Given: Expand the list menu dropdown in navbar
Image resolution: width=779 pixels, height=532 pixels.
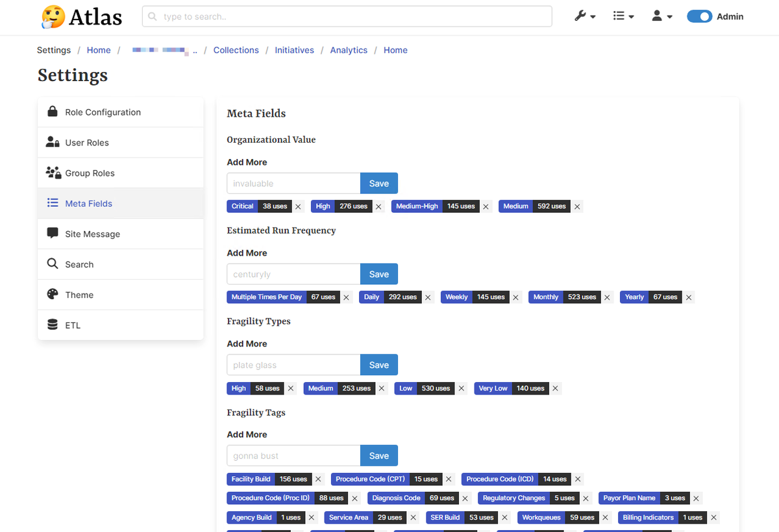Looking at the screenshot, I should click(623, 17).
